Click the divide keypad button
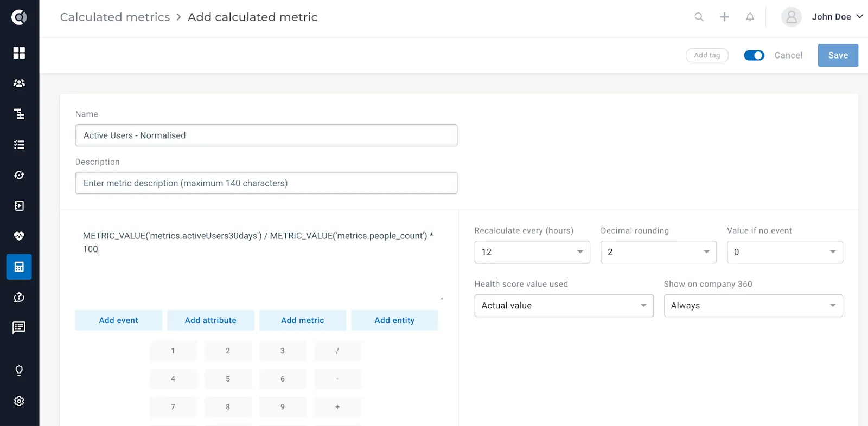The image size is (868, 426). pos(337,351)
